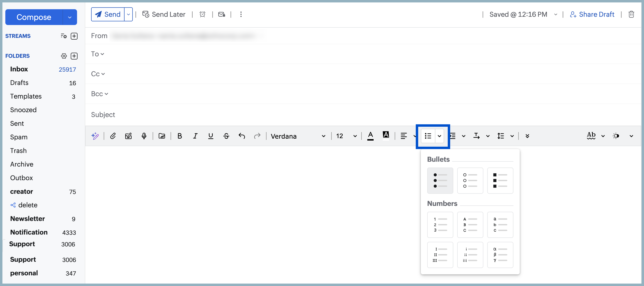Open the font family dropdown
The width and height of the screenshot is (644, 286).
(323, 136)
